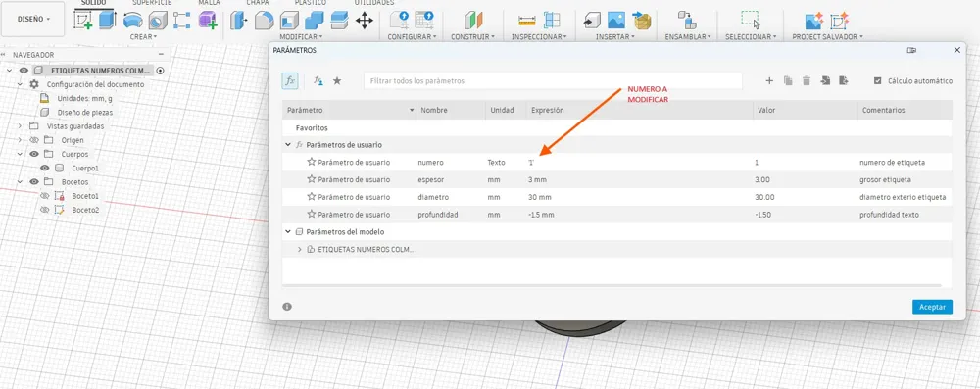Select the Shell tool icon
Image resolution: width=980 pixels, height=389 pixels.
tap(289, 21)
